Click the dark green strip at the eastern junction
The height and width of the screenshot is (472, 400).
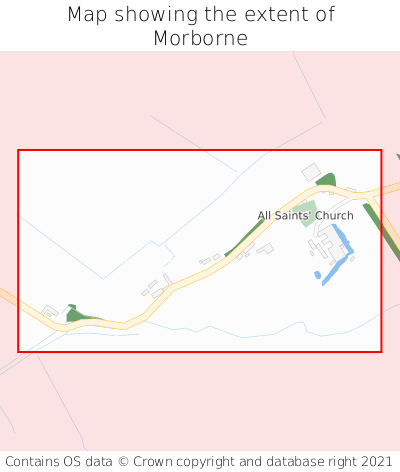[x=381, y=231]
